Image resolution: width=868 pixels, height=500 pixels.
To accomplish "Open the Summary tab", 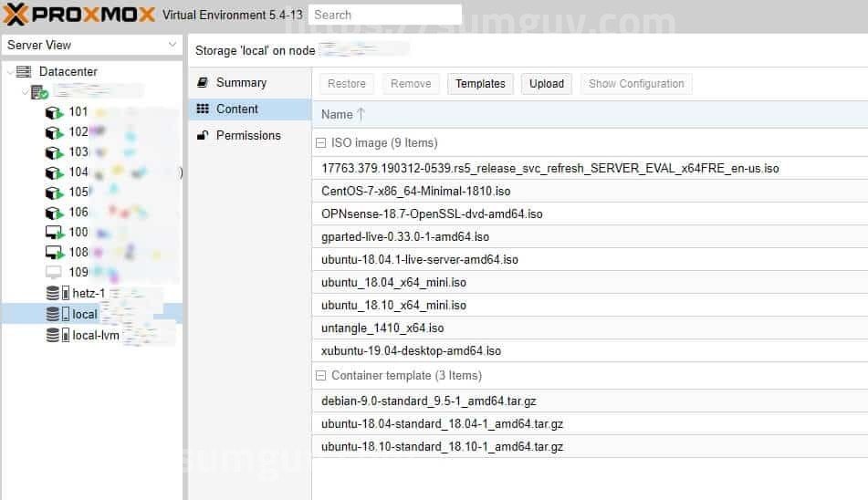I will (250, 82).
